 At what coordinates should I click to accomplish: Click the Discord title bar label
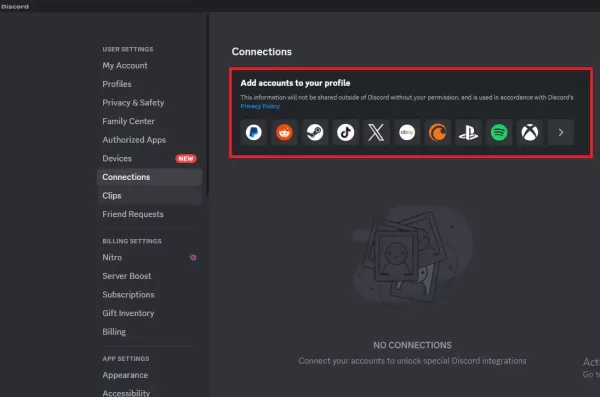pos(15,7)
